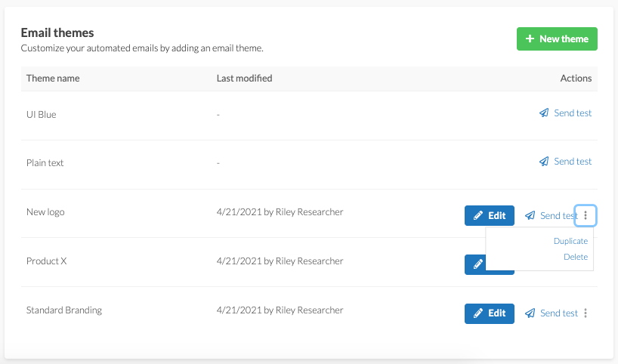Send test for Standard Branding theme
The width and height of the screenshot is (618, 364).
click(551, 313)
